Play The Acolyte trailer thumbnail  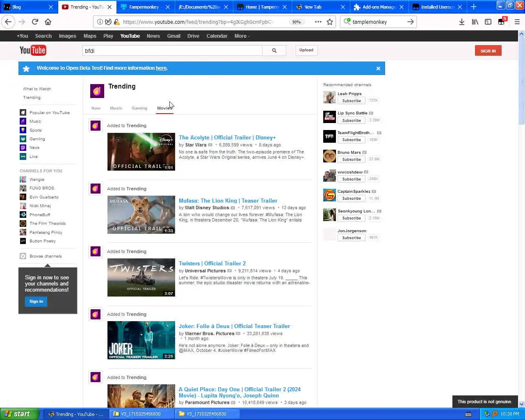(x=141, y=152)
